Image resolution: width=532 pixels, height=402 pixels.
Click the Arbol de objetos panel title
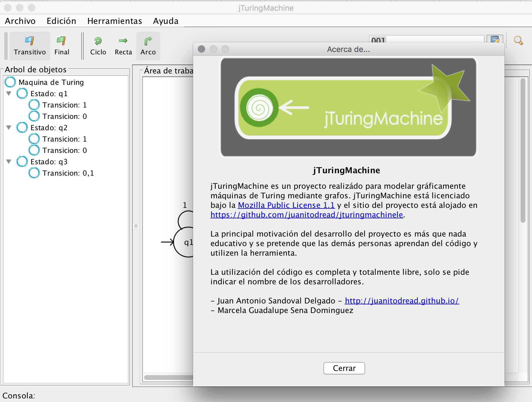pyautogui.click(x=36, y=70)
